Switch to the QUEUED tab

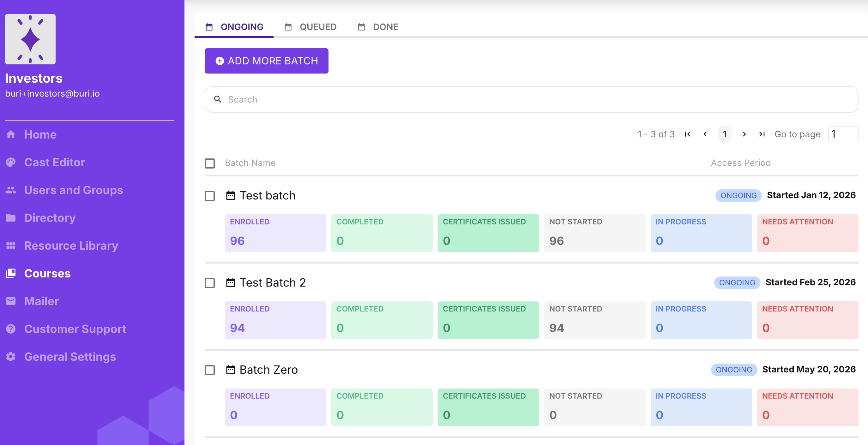pyautogui.click(x=310, y=27)
